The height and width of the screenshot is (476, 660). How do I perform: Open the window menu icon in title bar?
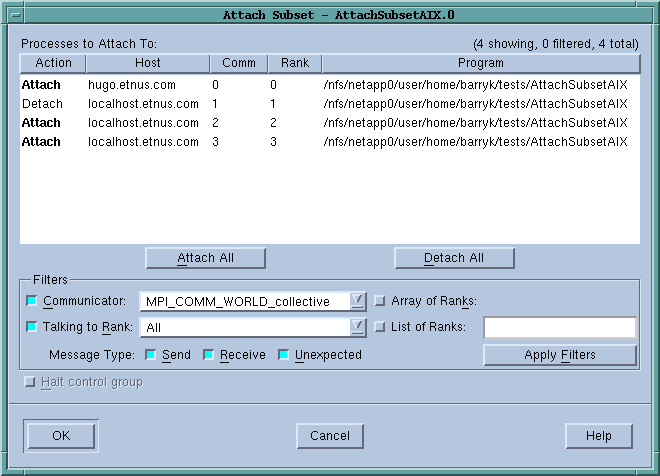tap(13, 15)
